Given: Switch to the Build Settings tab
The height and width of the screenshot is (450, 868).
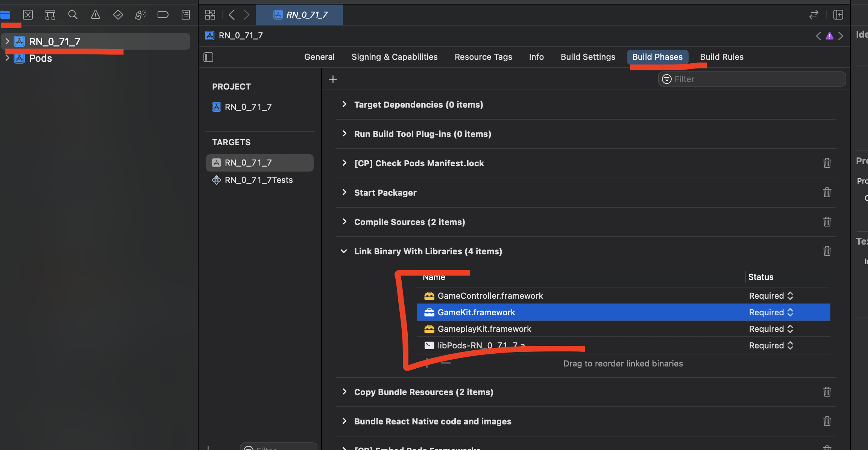Looking at the screenshot, I should coord(588,57).
